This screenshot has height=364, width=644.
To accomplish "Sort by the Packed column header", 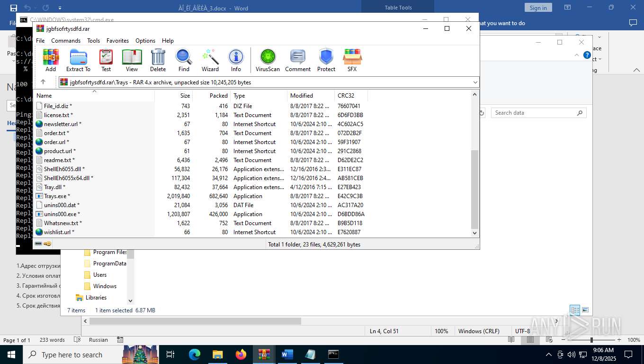I will coord(212,95).
